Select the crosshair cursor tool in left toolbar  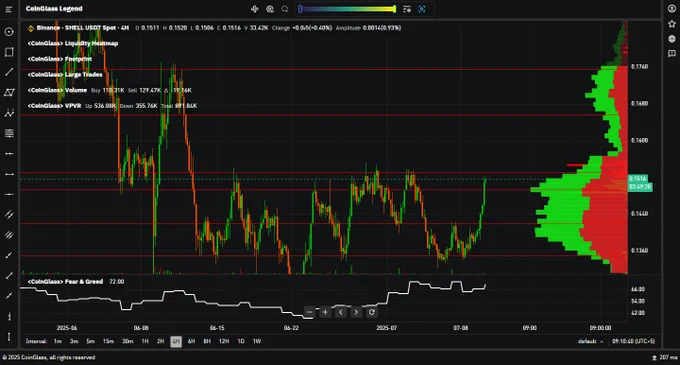pyautogui.click(x=9, y=32)
